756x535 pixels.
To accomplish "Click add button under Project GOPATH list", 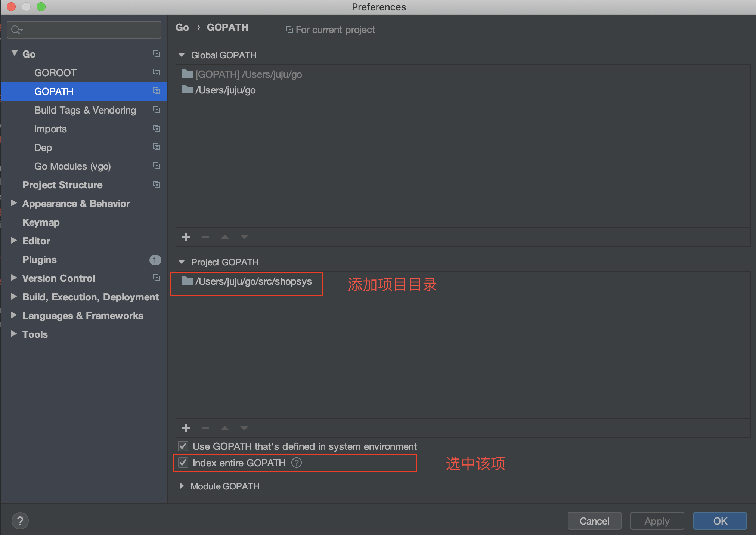I will point(186,428).
